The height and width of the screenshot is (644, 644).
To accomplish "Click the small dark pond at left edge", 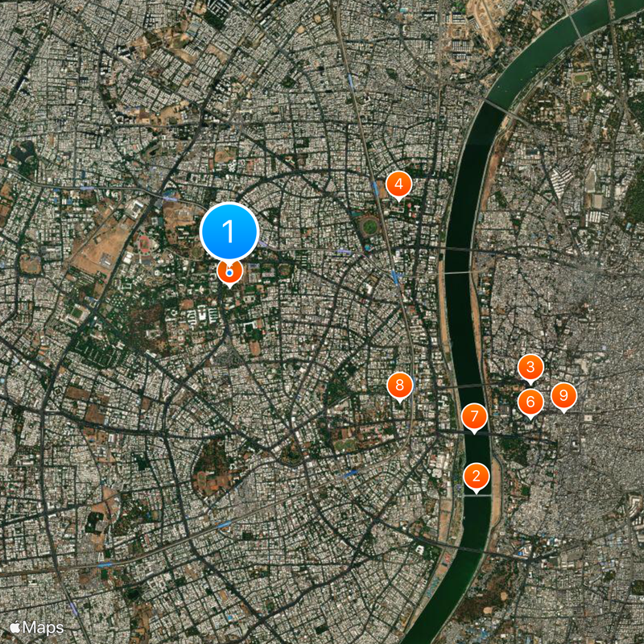I will click(21, 151).
